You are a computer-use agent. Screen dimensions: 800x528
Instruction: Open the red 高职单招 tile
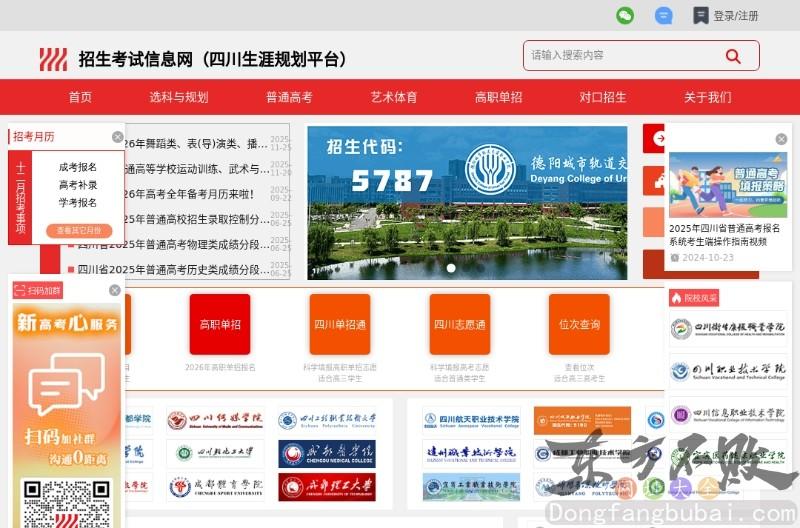(220, 324)
